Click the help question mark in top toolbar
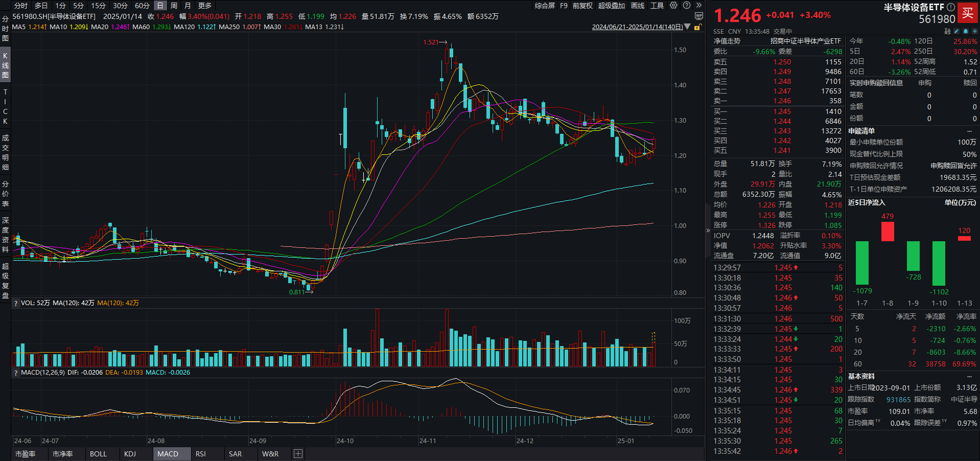Screen dimensions: 980x461 tap(686, 6)
